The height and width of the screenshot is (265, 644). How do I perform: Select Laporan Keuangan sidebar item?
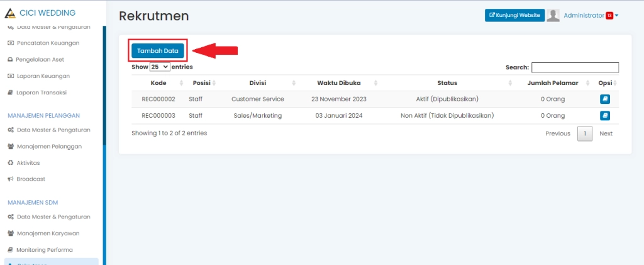43,76
